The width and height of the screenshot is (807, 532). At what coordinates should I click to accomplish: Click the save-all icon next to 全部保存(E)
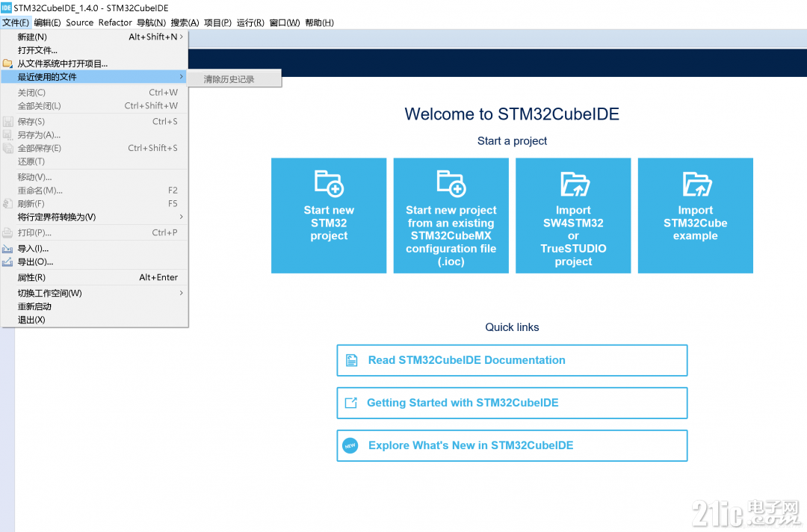point(7,148)
